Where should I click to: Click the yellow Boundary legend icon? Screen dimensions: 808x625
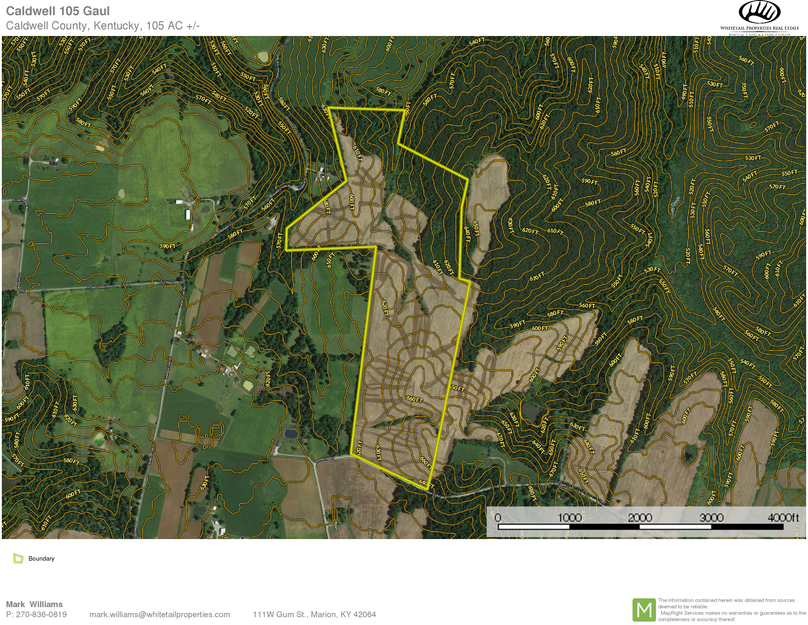click(18, 559)
